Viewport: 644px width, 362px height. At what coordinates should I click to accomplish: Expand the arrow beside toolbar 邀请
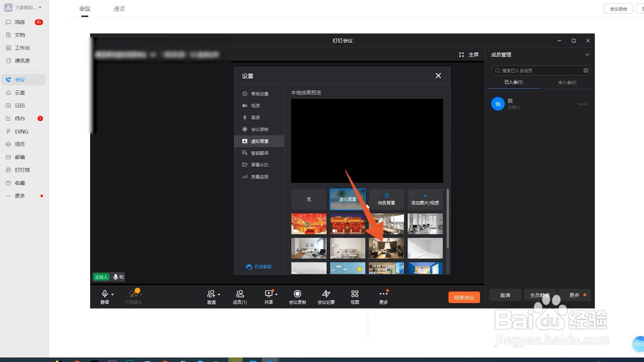pyautogui.click(x=219, y=294)
